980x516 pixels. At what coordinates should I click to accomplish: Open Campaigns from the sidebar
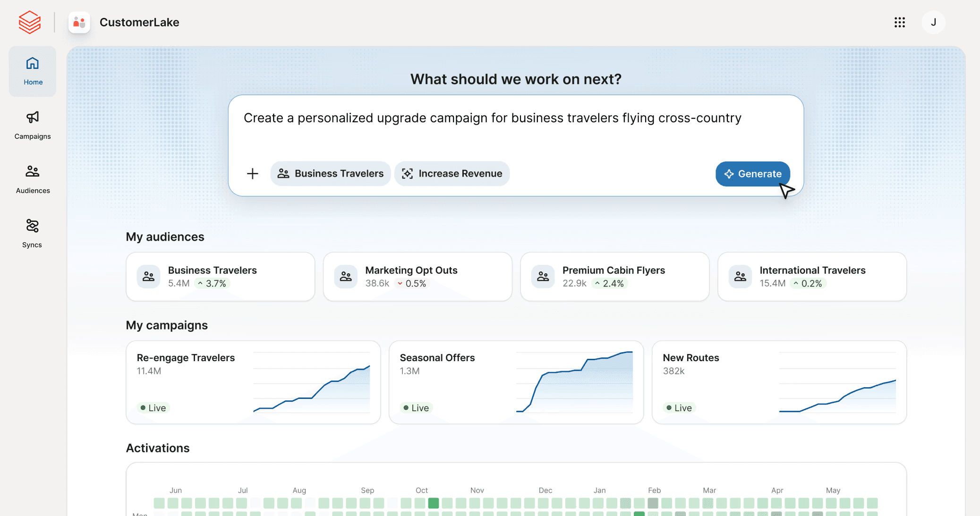33,126
